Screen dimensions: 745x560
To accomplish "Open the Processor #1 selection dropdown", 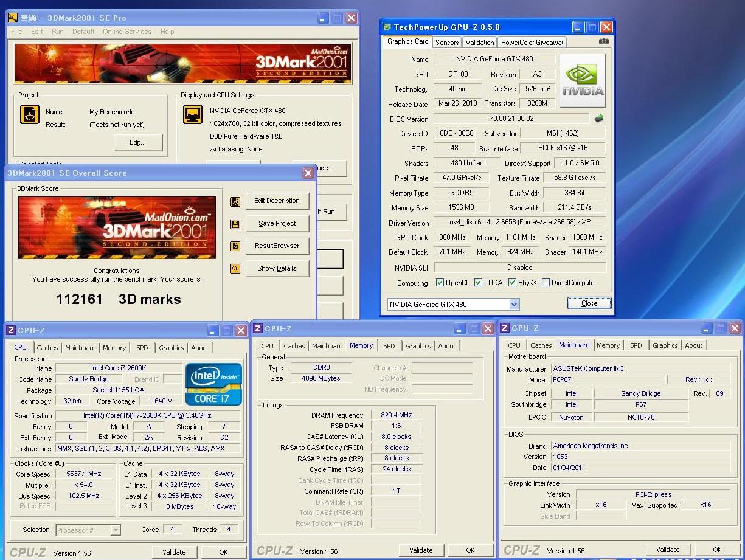I will click(x=116, y=530).
